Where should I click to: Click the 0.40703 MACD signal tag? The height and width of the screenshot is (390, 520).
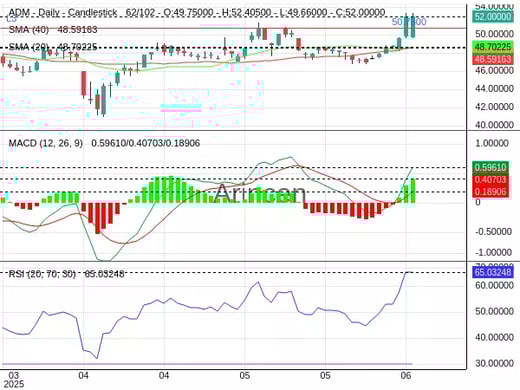[490, 179]
